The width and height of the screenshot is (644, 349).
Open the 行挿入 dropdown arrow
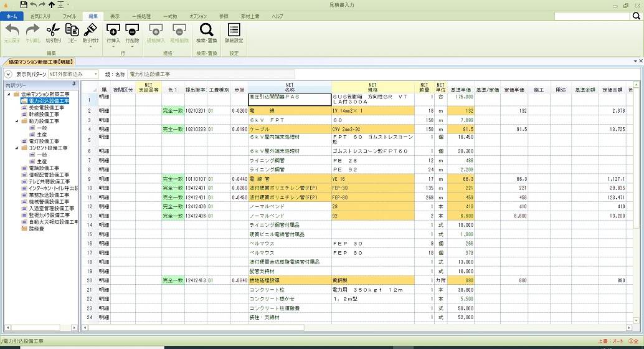tap(113, 47)
